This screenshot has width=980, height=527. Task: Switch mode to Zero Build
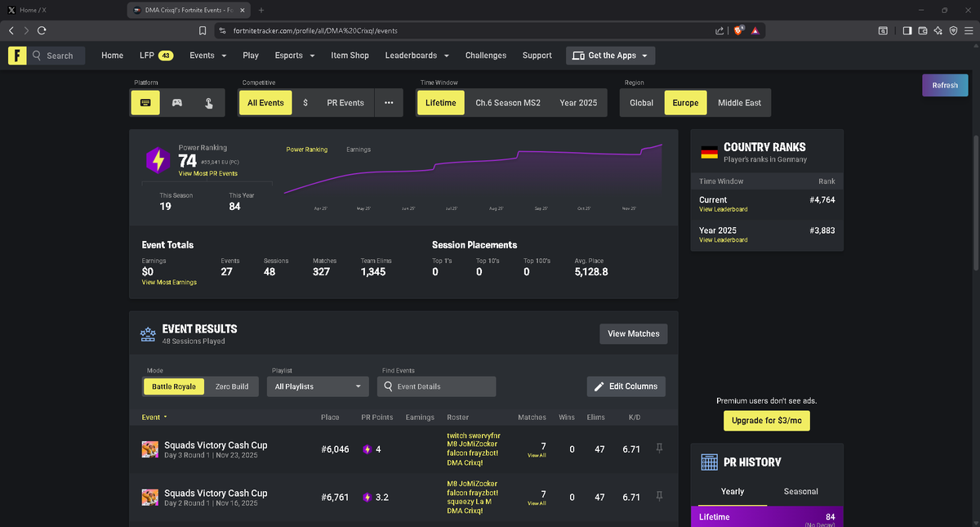232,386
